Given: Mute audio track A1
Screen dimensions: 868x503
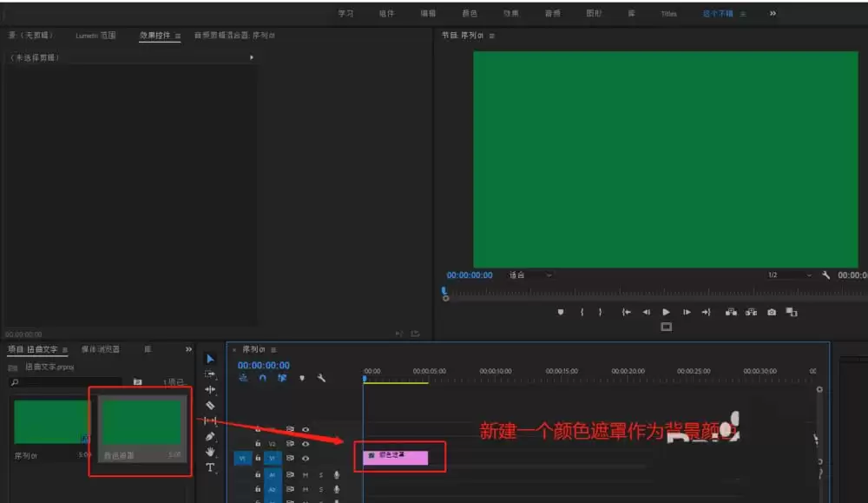Looking at the screenshot, I should coord(305,476).
